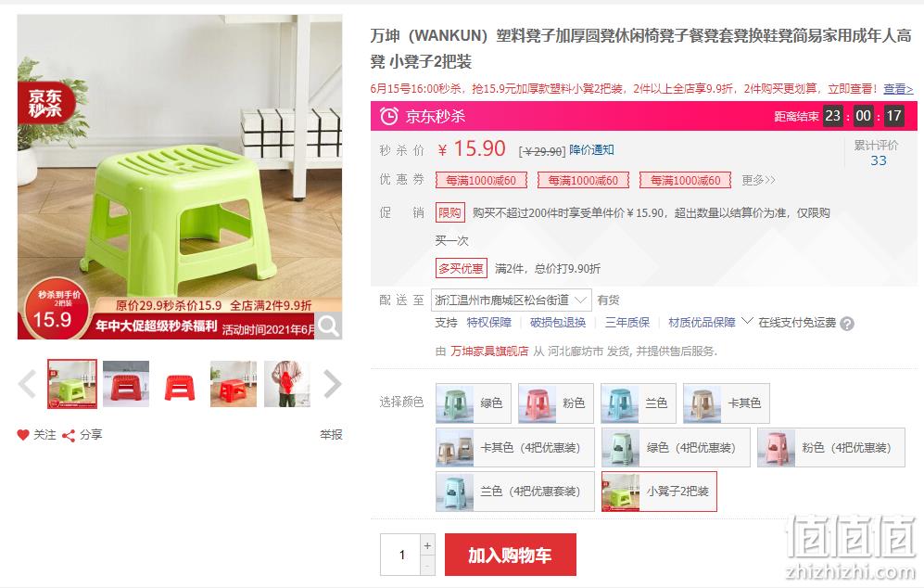Image resolution: width=924 pixels, height=588 pixels.
Task: Increase quantity with the plus button
Action: 427,545
